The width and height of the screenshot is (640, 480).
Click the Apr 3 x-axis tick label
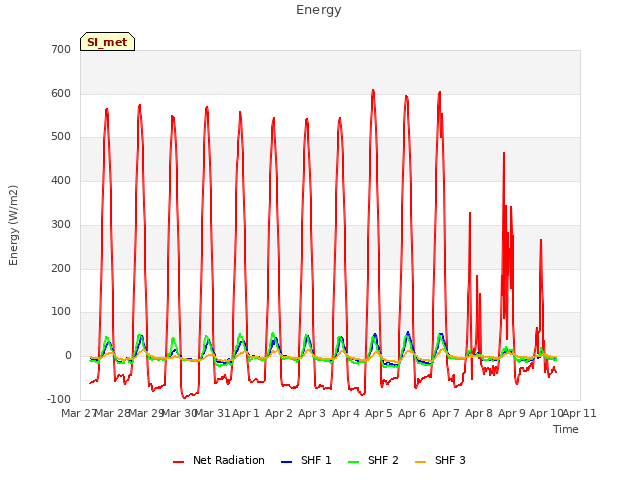(312, 413)
